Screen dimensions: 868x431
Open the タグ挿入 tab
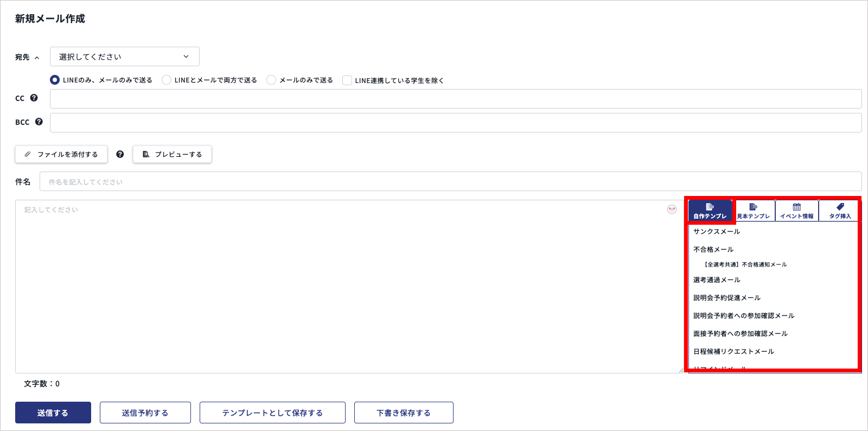(x=840, y=211)
